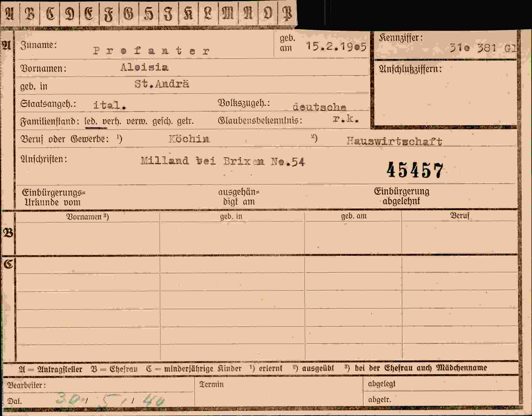This screenshot has height=416, width=532.
Task: Select the Fraktur letter G index tab
Action: [129, 13]
